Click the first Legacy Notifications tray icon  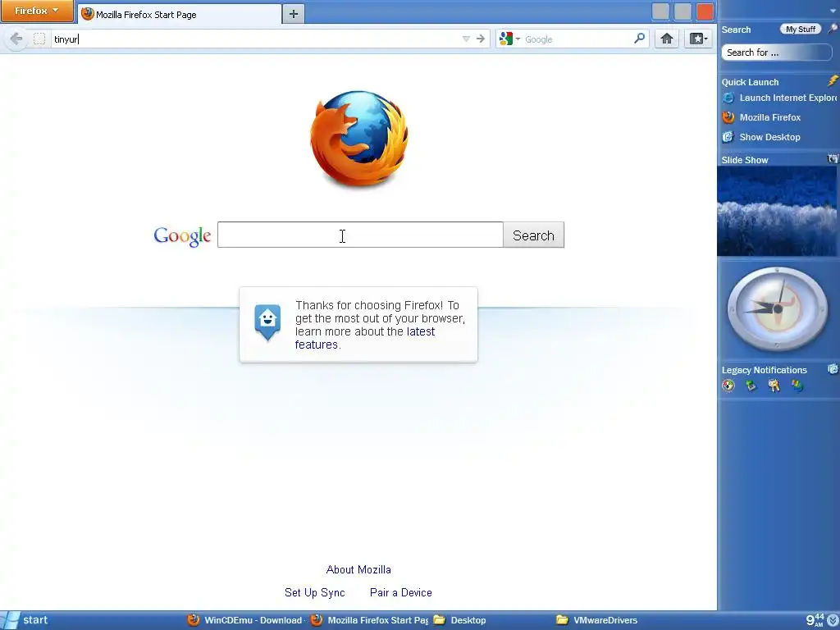(x=728, y=386)
